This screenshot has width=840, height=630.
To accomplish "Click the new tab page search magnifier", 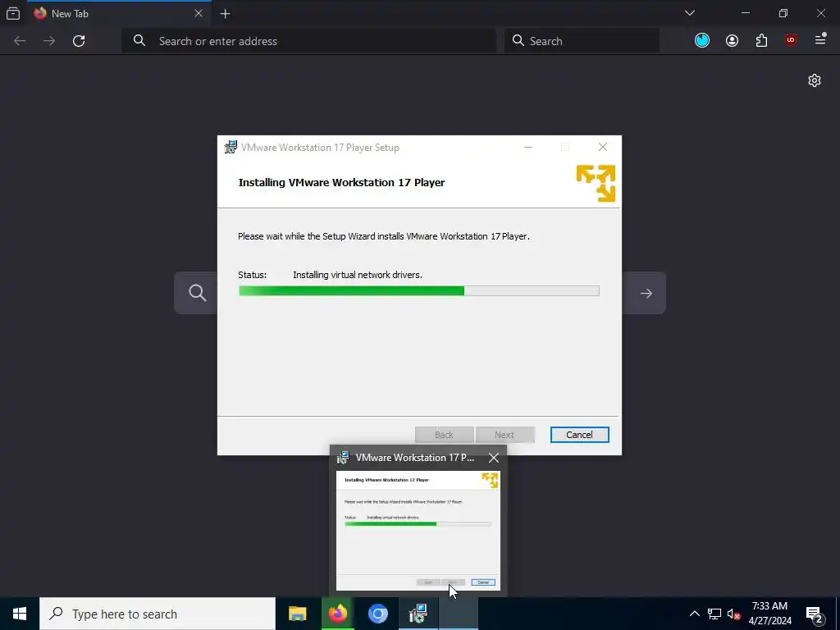I will click(x=197, y=293).
